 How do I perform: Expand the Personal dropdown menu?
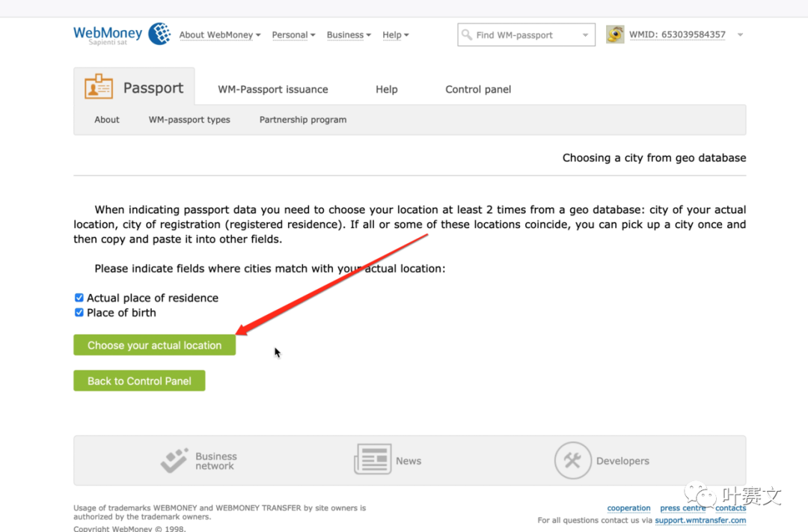(293, 35)
